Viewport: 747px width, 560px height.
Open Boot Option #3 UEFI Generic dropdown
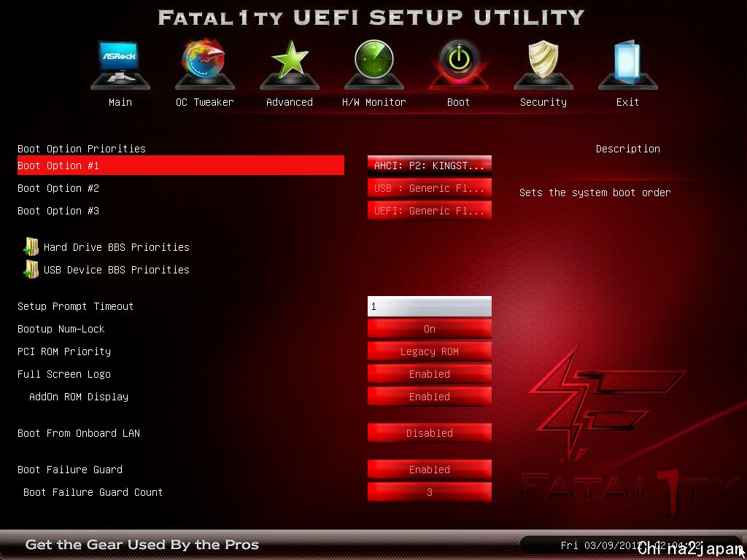point(429,211)
